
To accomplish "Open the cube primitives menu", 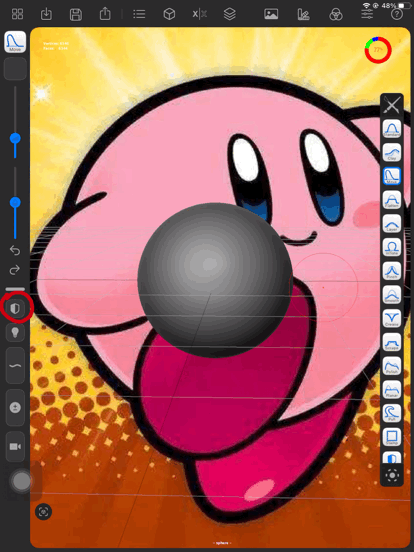I will (x=169, y=14).
